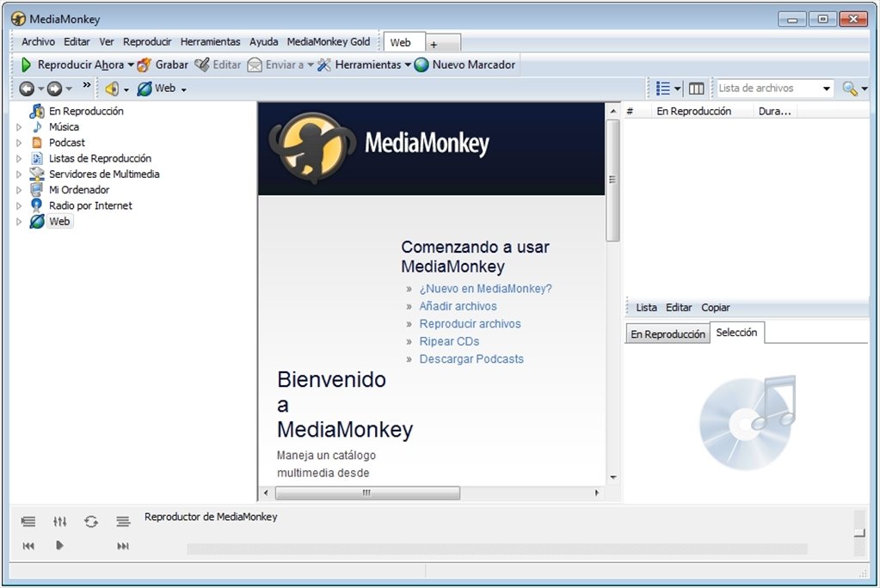Click the Web globe icon in toolbar

[x=145, y=89]
